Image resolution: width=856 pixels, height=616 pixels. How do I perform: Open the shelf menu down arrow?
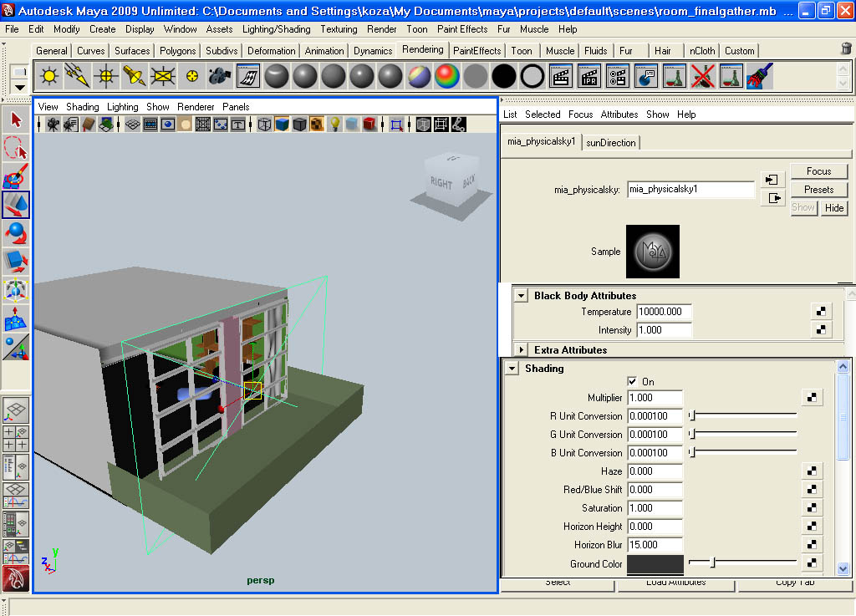click(20, 87)
